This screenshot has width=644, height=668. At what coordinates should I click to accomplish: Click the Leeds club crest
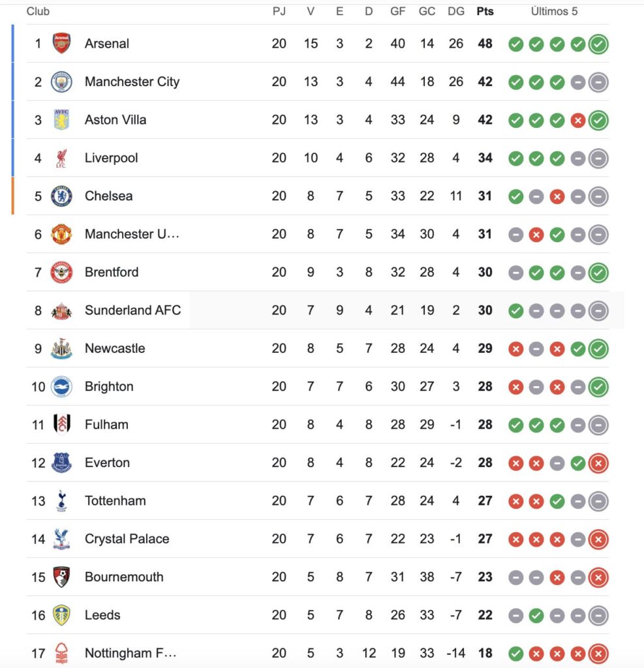61,615
